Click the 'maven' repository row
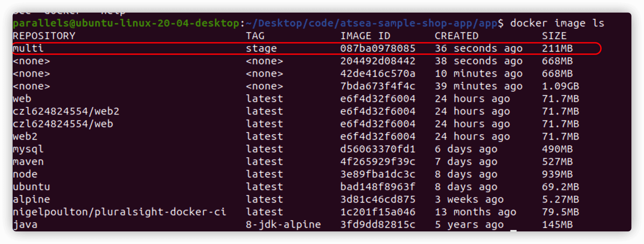Screen dimensions: 644x244 click(28, 162)
